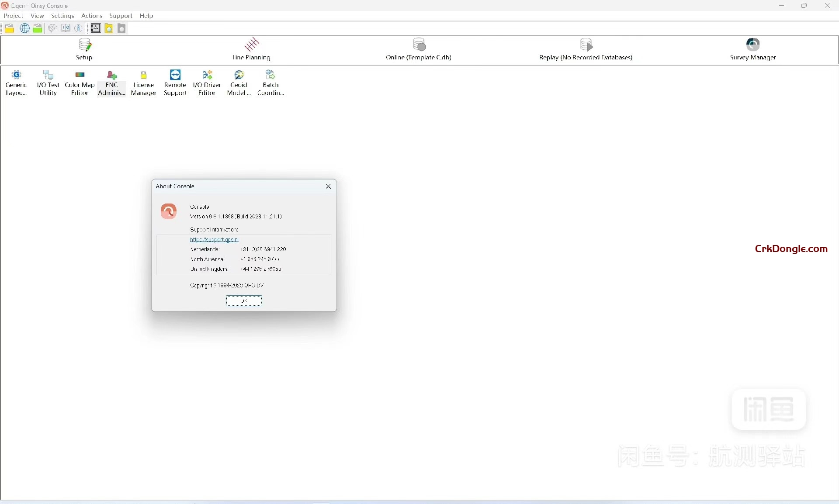
Task: Start Replay without recorded databases
Action: coord(586,49)
